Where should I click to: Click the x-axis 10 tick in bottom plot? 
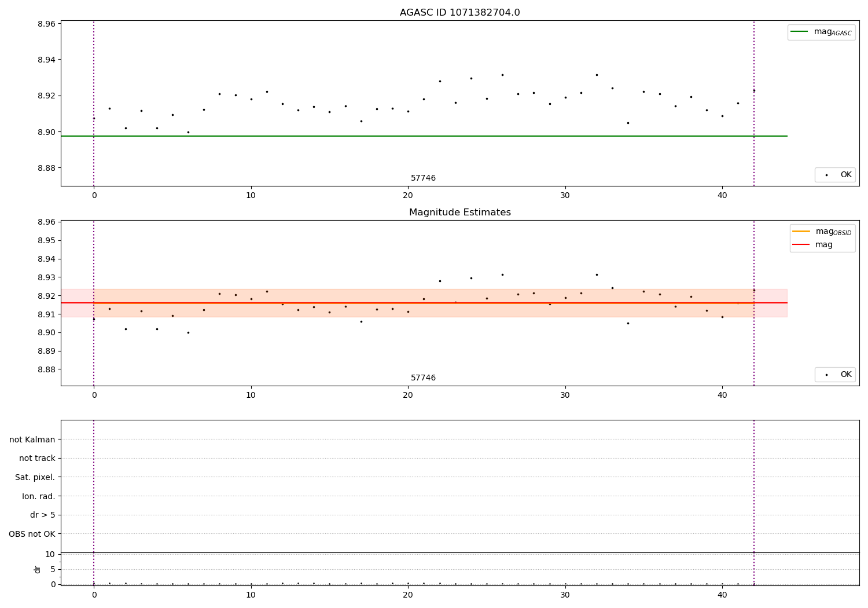251,595
